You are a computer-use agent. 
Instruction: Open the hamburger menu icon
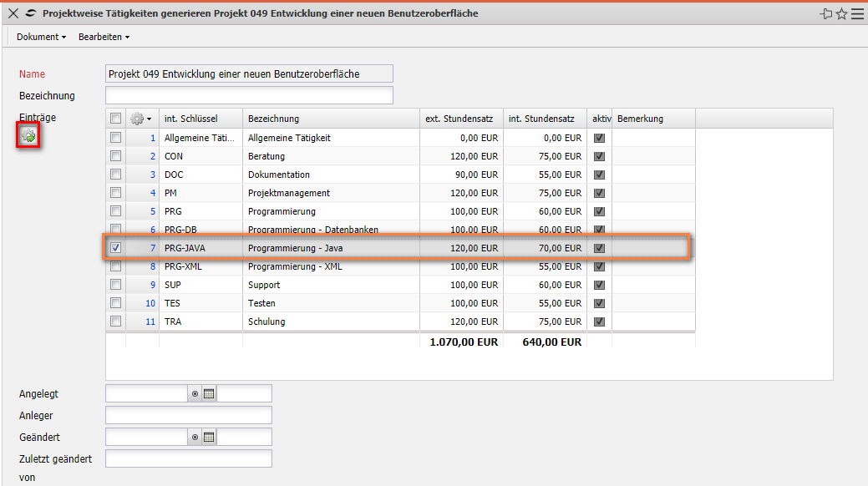(x=857, y=14)
